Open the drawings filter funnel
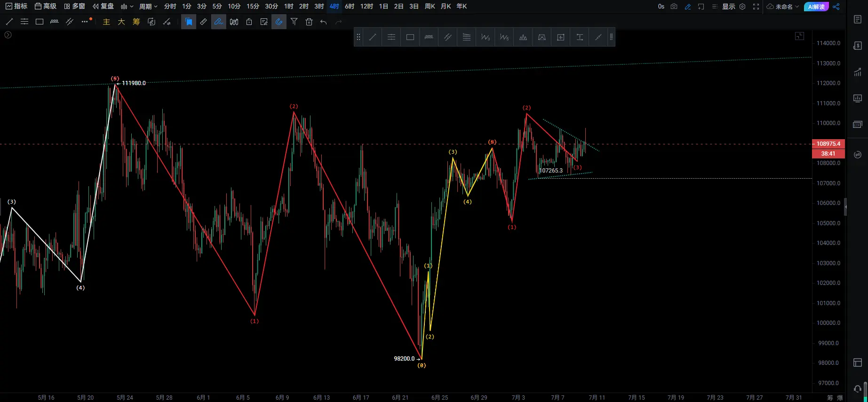 click(294, 22)
